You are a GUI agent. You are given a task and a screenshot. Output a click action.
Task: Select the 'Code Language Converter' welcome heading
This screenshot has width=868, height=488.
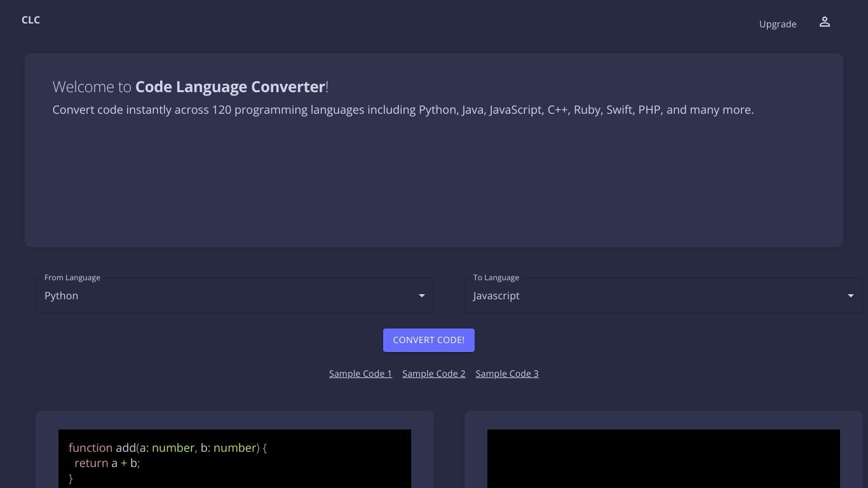tap(191, 86)
